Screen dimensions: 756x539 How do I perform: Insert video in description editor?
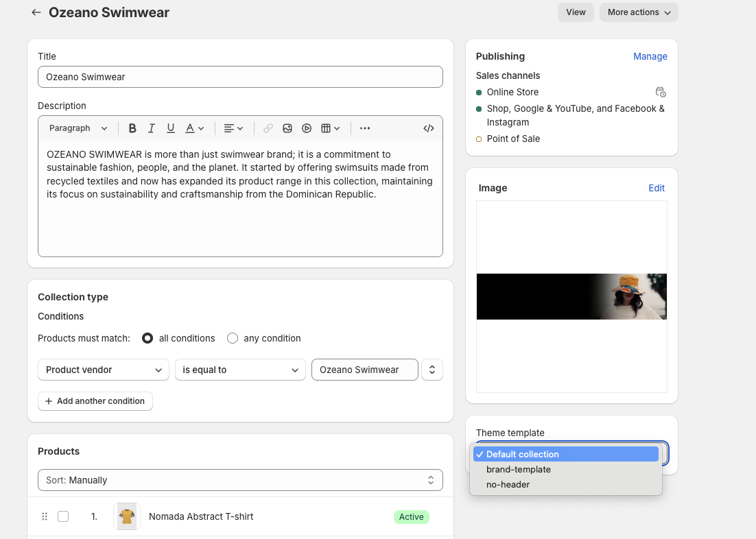pyautogui.click(x=307, y=128)
